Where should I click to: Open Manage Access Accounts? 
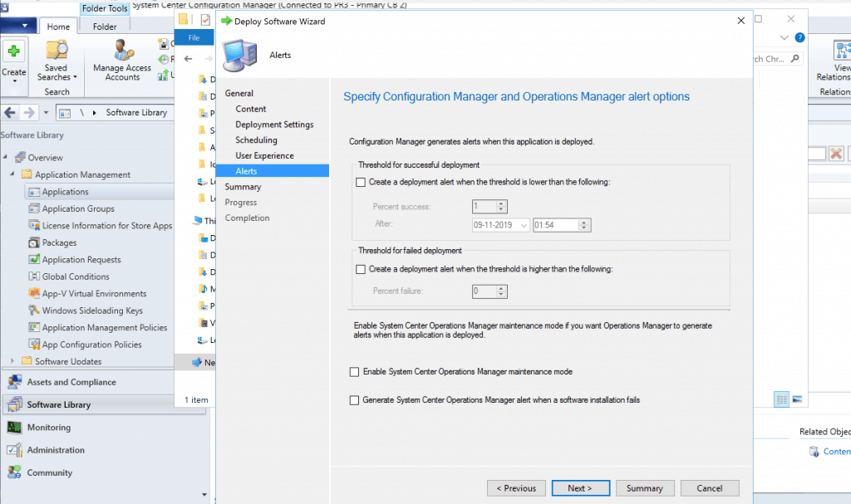click(122, 61)
